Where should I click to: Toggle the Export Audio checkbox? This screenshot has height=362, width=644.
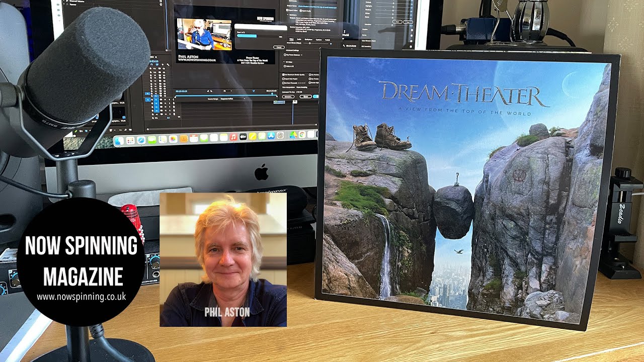tap(301, 11)
